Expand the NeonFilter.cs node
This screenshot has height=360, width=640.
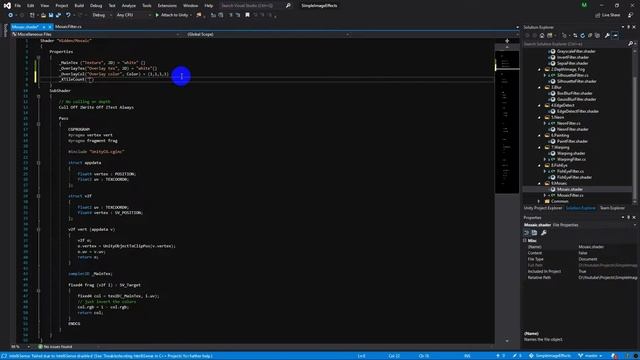[x=545, y=123]
